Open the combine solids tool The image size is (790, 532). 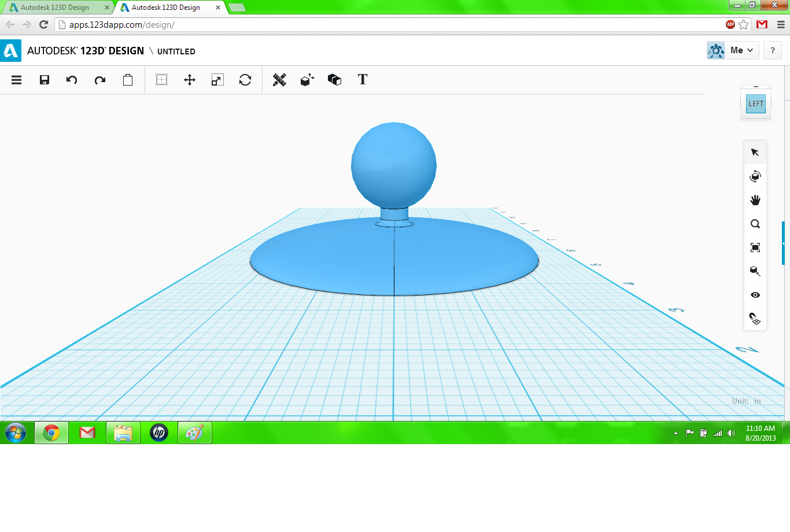(x=334, y=80)
